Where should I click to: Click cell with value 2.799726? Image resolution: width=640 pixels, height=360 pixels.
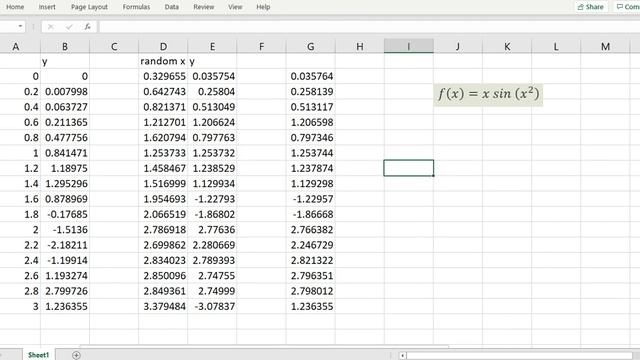click(x=65, y=291)
